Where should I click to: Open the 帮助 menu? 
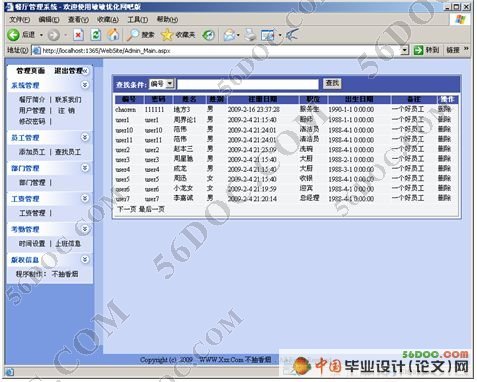167,20
